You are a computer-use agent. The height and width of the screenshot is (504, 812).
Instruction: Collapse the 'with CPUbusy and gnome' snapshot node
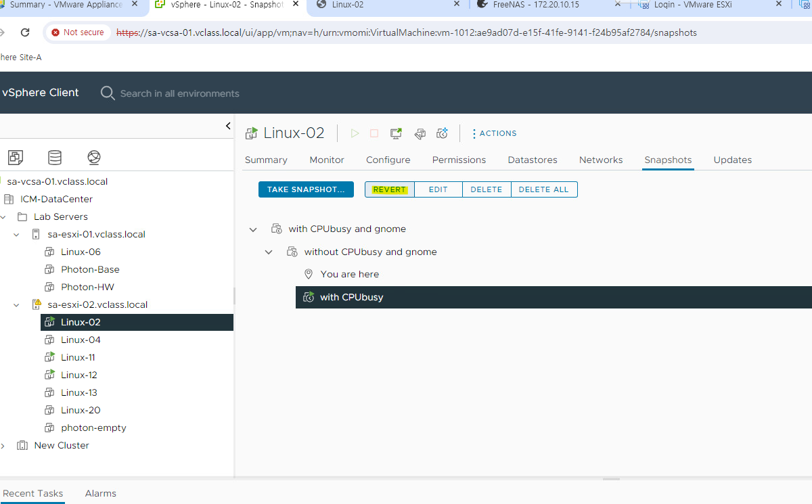[x=253, y=229]
